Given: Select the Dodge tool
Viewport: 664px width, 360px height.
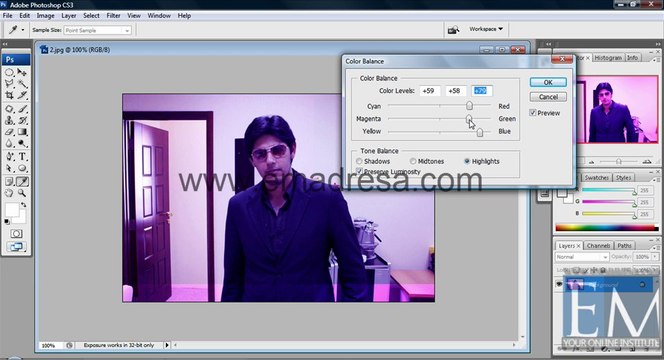Looking at the screenshot, I should (x=22, y=144).
